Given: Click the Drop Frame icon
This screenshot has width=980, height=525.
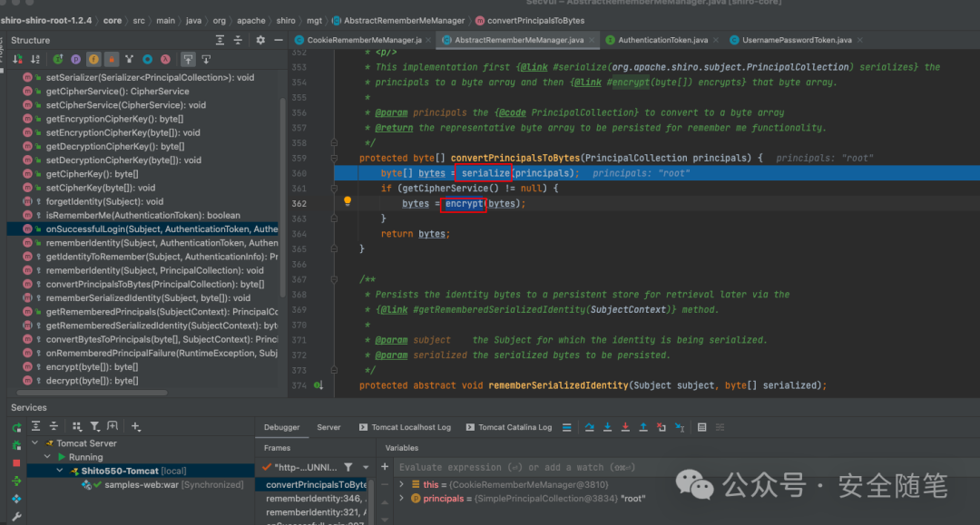Looking at the screenshot, I should pyautogui.click(x=661, y=428).
